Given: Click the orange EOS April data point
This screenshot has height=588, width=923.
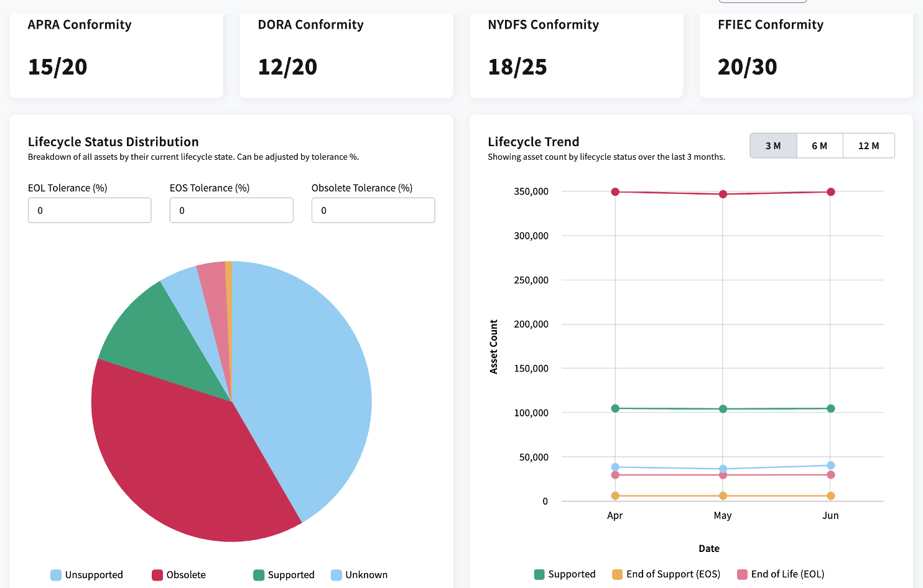Looking at the screenshot, I should pyautogui.click(x=615, y=495).
